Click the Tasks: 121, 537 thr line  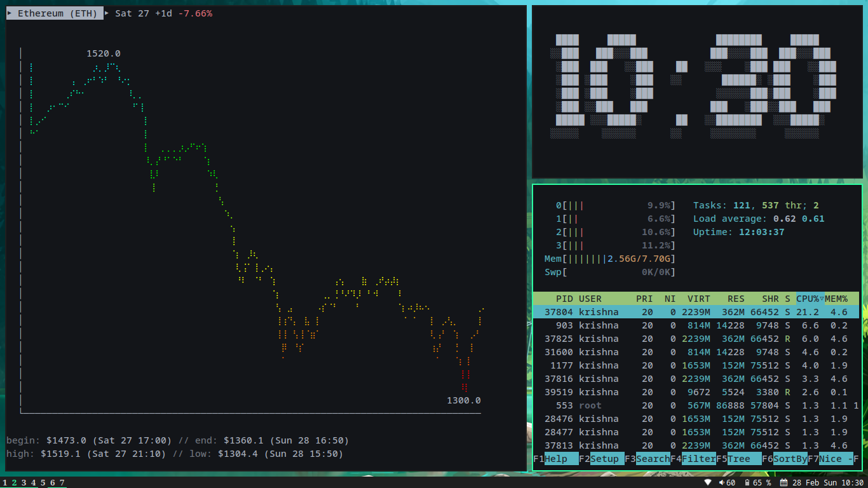pyautogui.click(x=756, y=205)
